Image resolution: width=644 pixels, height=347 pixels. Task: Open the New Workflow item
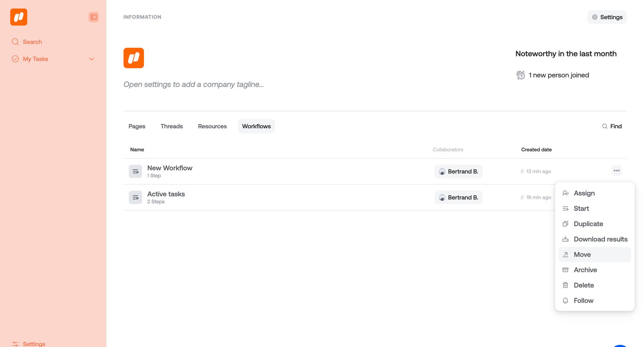pos(170,168)
